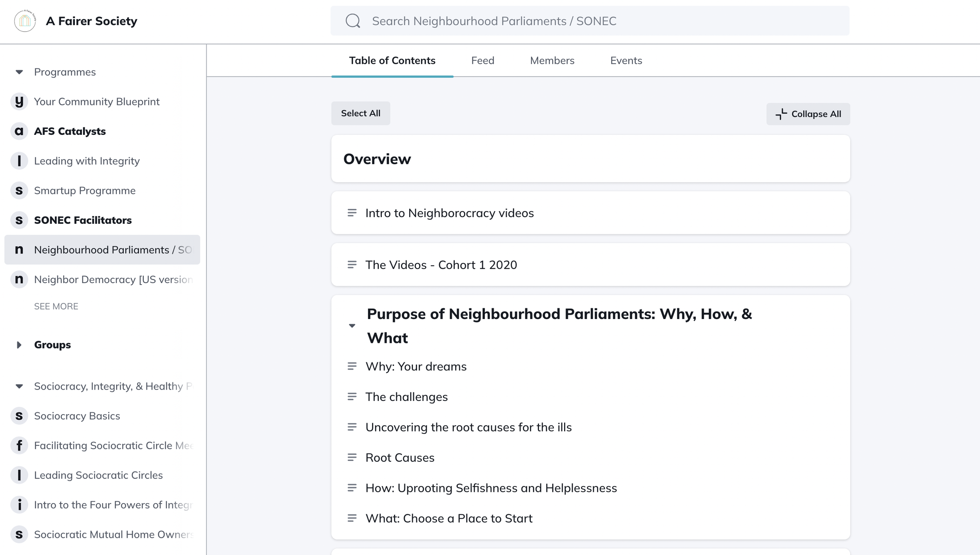Click the 'a' avatar for AFS Catalysts
Image resolution: width=980 pixels, height=555 pixels.
[19, 131]
